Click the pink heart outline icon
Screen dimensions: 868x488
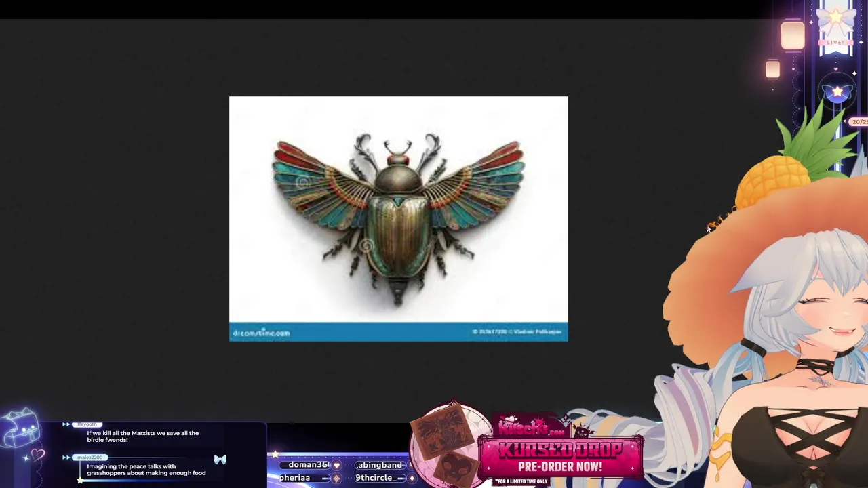[37, 455]
